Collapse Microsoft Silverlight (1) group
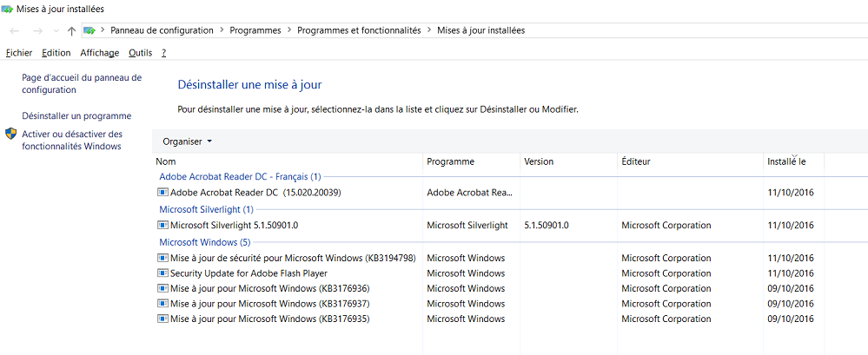The image size is (868, 355). pos(207,209)
